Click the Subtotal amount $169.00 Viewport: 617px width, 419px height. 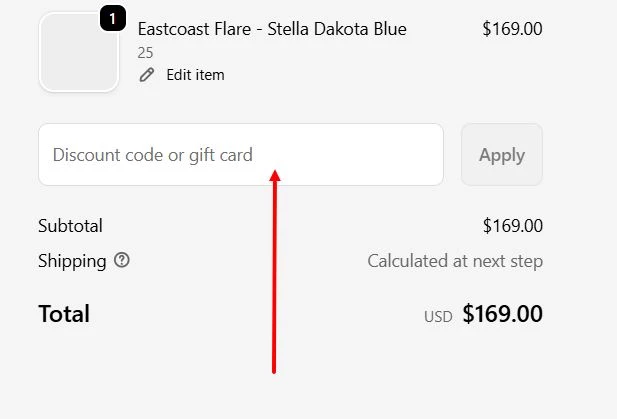(x=512, y=226)
